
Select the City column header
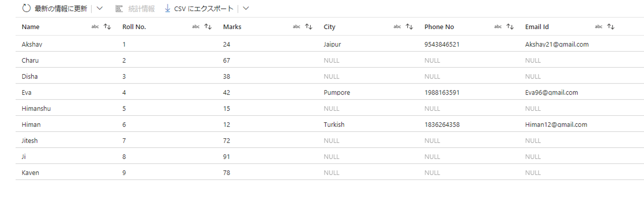tap(330, 27)
